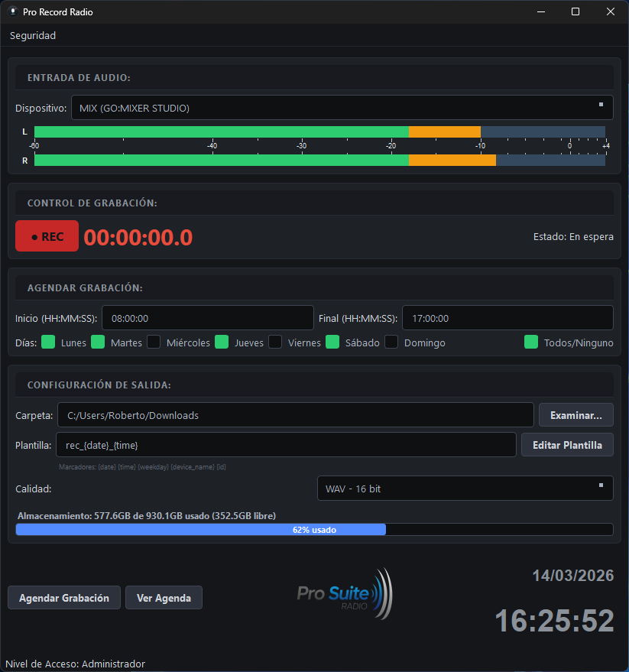
Task: Click the Pro Suite Radio logo
Action: [x=344, y=594]
